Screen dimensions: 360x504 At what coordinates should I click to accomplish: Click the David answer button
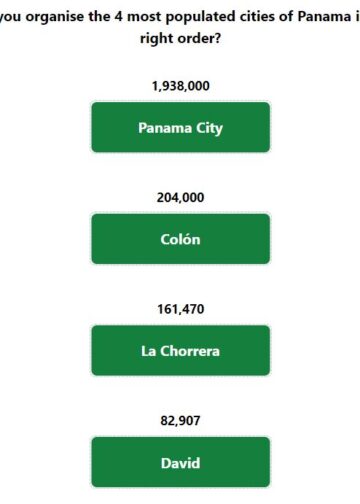(181, 462)
